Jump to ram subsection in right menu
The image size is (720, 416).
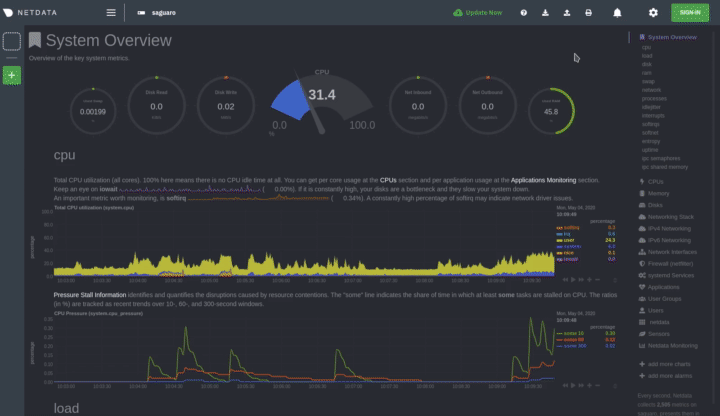(x=647, y=73)
